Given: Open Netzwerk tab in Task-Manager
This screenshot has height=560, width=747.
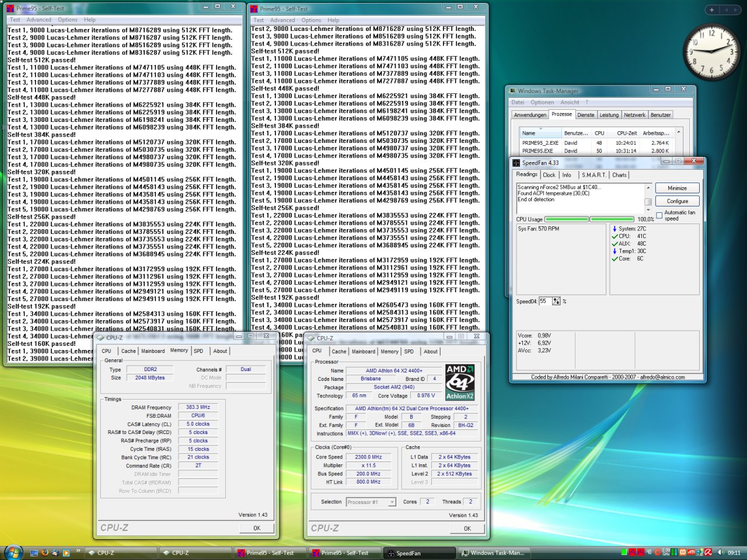Looking at the screenshot, I should tap(634, 115).
